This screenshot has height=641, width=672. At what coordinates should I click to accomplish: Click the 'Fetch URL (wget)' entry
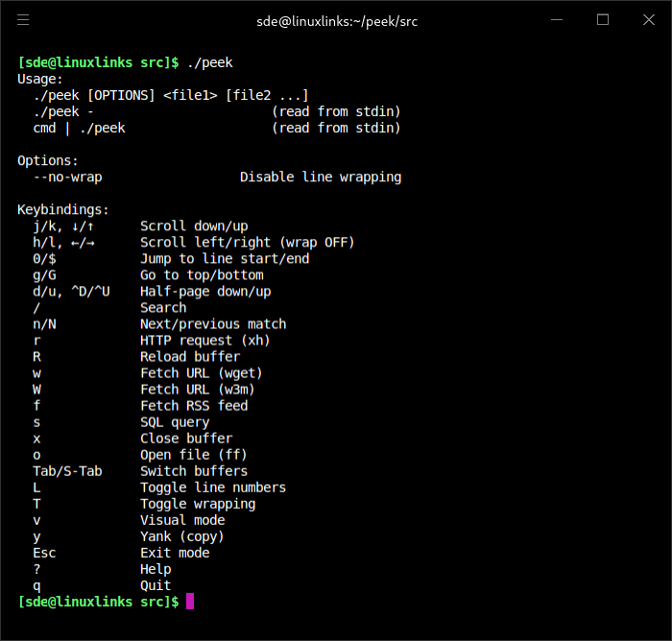202,372
